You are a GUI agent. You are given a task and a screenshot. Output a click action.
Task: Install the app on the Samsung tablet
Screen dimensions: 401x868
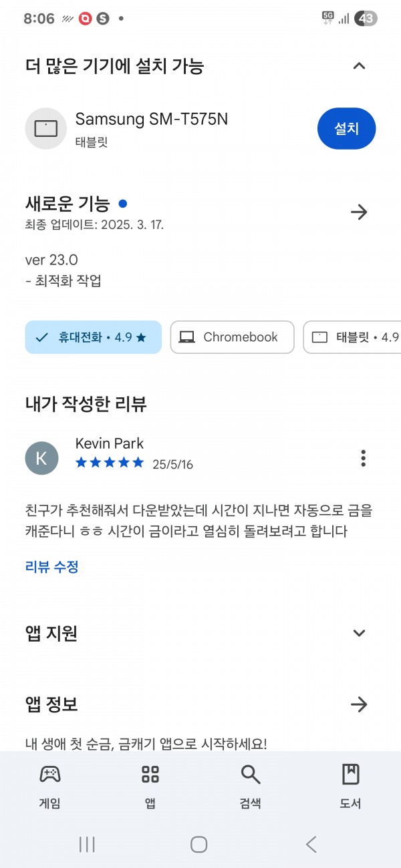point(346,128)
